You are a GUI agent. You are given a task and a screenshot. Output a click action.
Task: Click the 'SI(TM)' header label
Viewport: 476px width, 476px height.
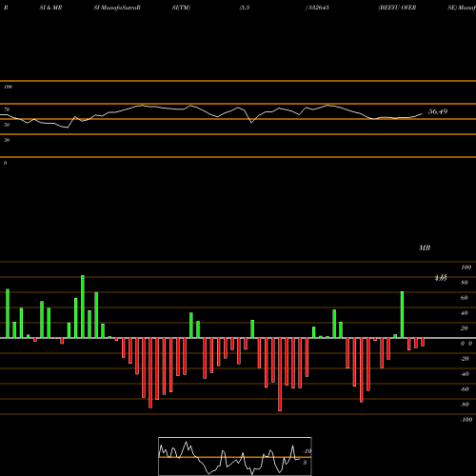(181, 8)
